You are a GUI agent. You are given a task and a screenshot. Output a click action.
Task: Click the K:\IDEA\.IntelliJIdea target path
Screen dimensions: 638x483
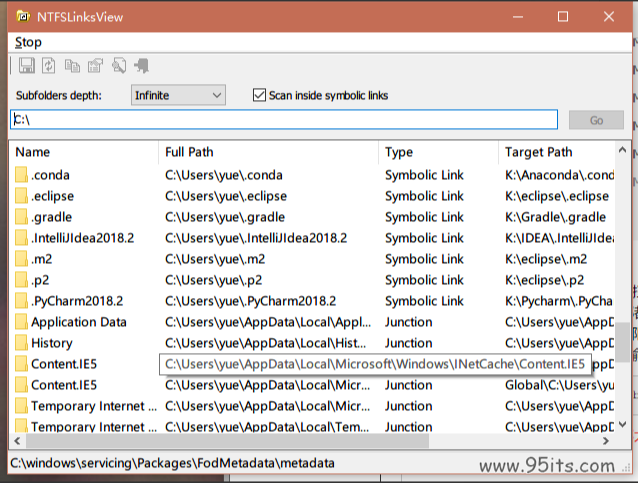point(559,238)
